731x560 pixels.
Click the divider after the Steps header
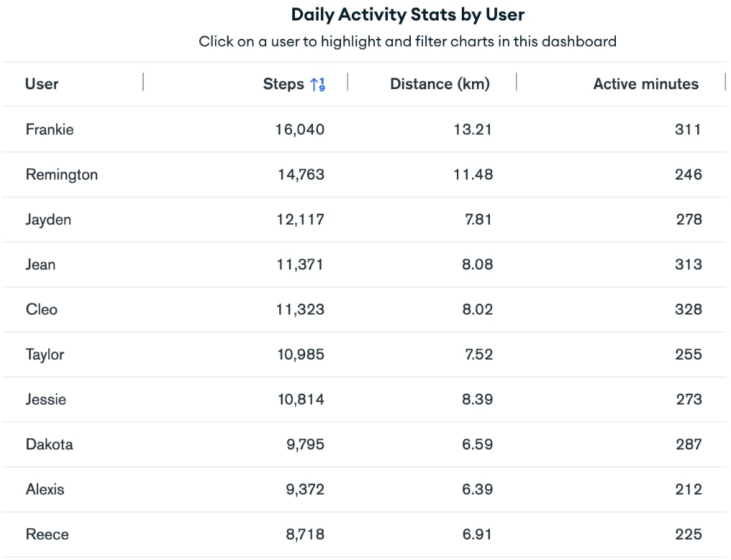point(348,83)
